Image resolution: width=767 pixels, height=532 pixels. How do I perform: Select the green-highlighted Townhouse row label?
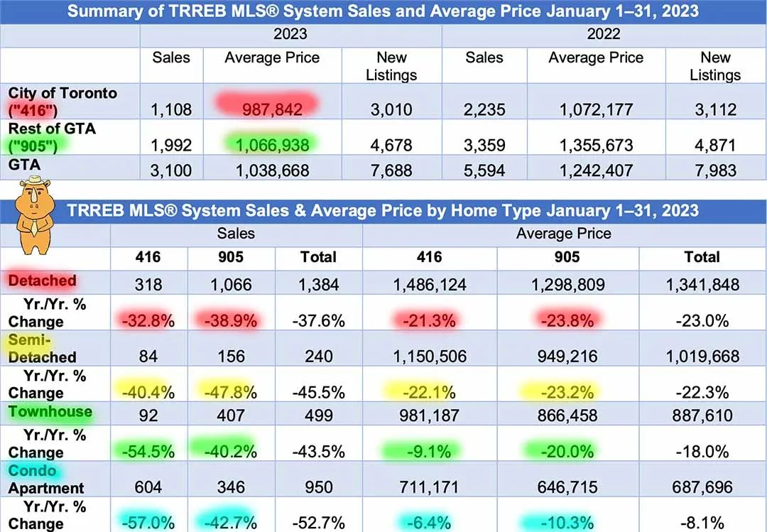tap(50, 412)
